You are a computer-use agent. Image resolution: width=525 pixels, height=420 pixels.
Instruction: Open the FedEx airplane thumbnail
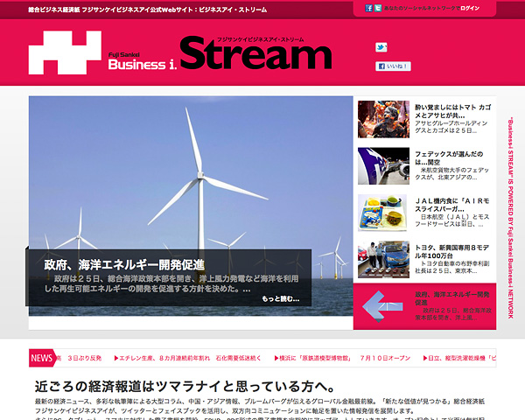[383, 165]
